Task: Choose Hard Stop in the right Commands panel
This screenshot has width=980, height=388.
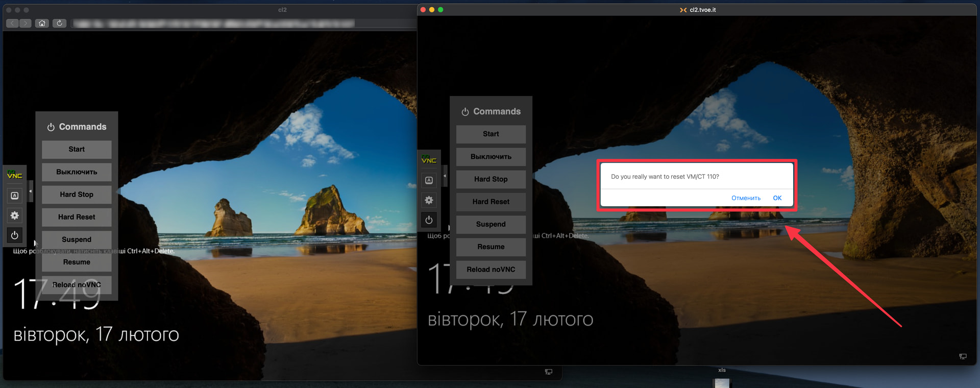Action: pos(491,179)
